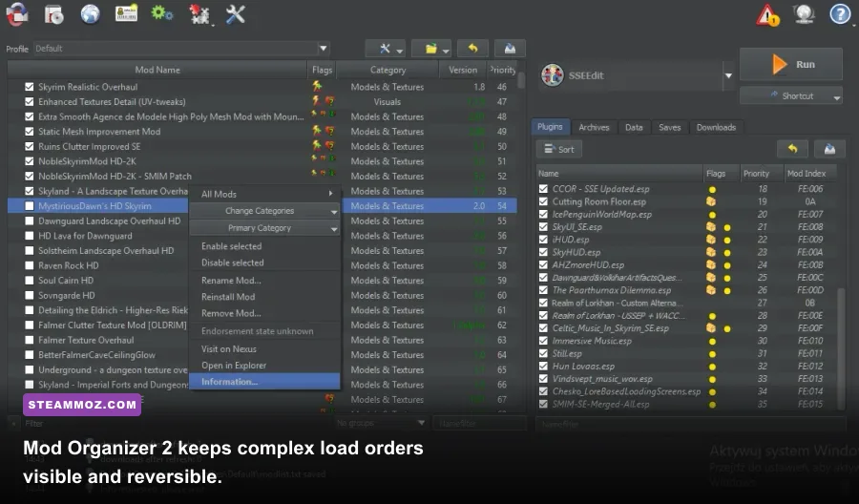Switch to the Saves tab
The image size is (859, 504).
point(669,127)
